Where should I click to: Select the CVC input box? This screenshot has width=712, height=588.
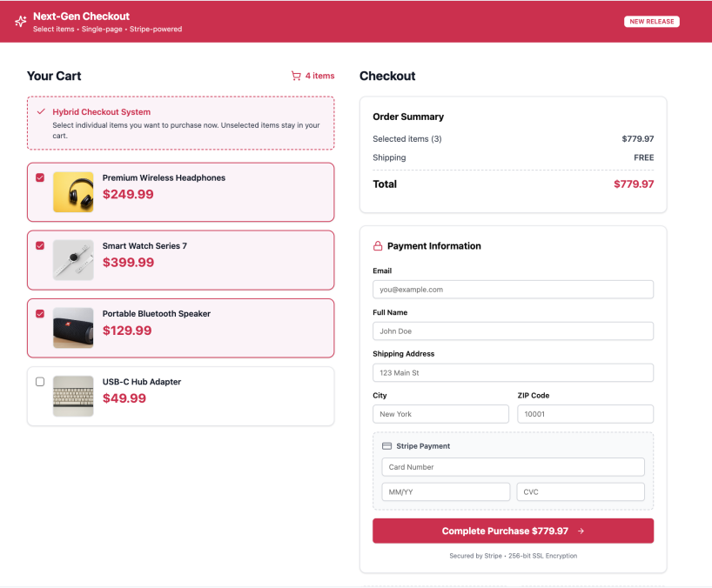[581, 492]
